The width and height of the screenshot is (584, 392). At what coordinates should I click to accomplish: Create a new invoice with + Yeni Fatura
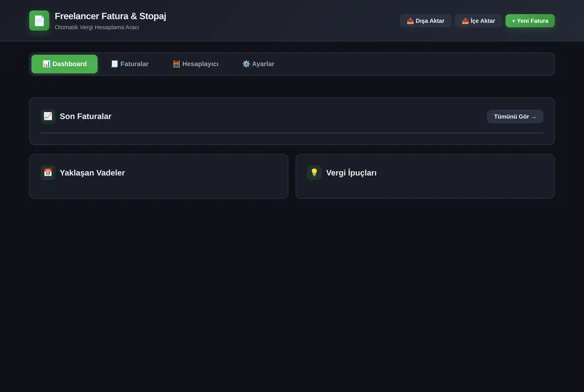[530, 21]
